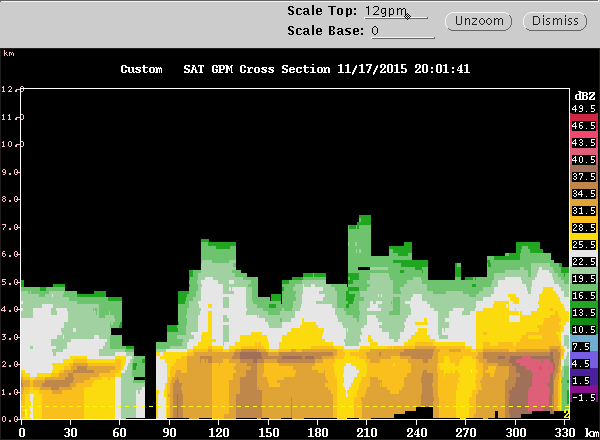This screenshot has width=600, height=440.
Task: Click the -1.5 dBZ purple legend swatch
Action: 583,397
